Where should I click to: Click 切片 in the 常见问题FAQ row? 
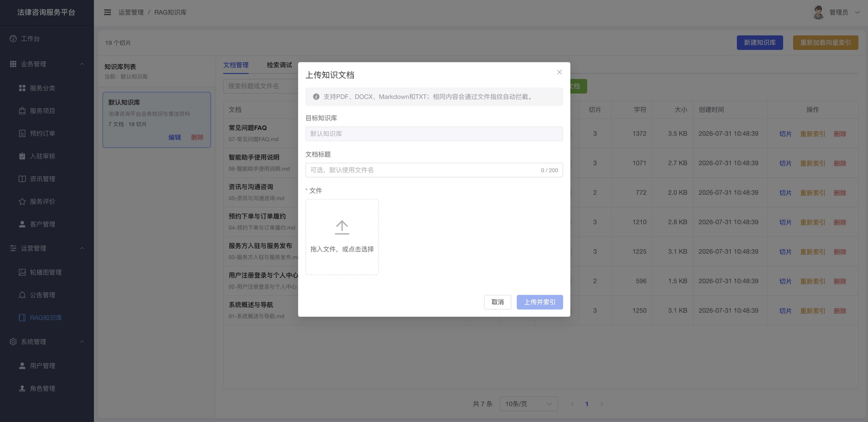coord(785,134)
